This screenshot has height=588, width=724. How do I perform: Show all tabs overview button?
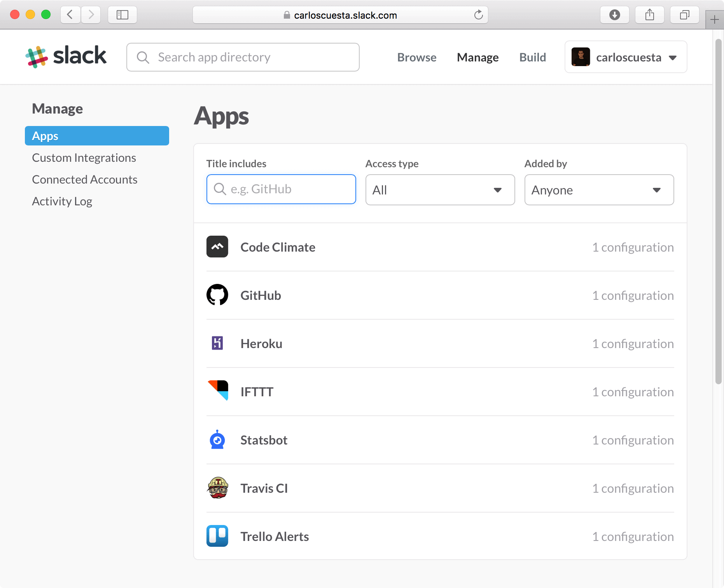pyautogui.click(x=684, y=15)
